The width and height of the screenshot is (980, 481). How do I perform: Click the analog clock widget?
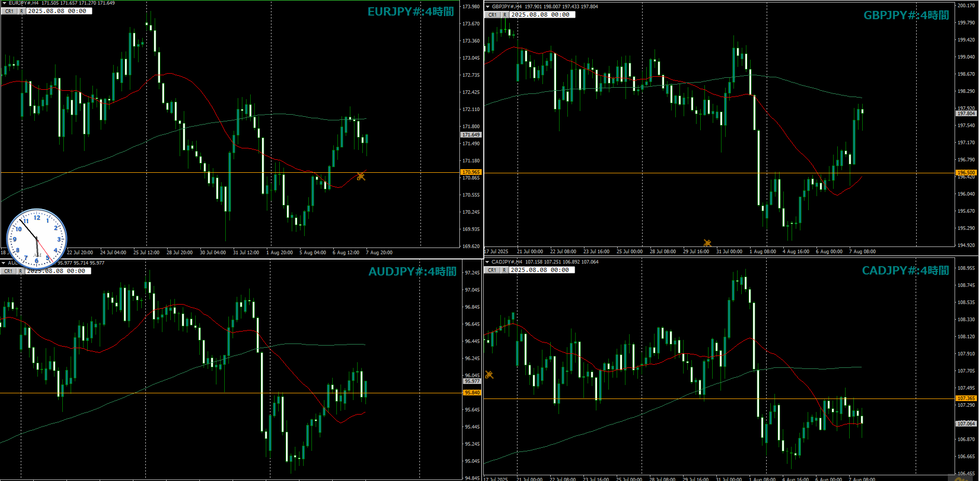click(x=36, y=239)
